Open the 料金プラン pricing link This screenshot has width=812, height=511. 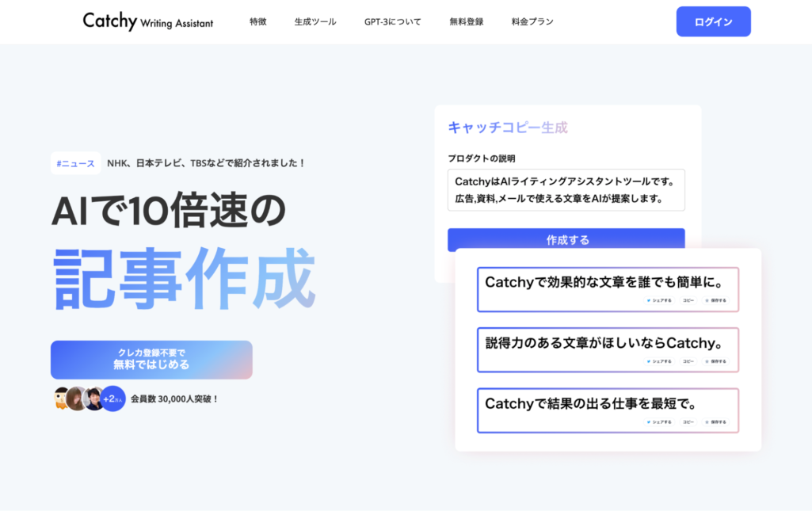point(532,21)
